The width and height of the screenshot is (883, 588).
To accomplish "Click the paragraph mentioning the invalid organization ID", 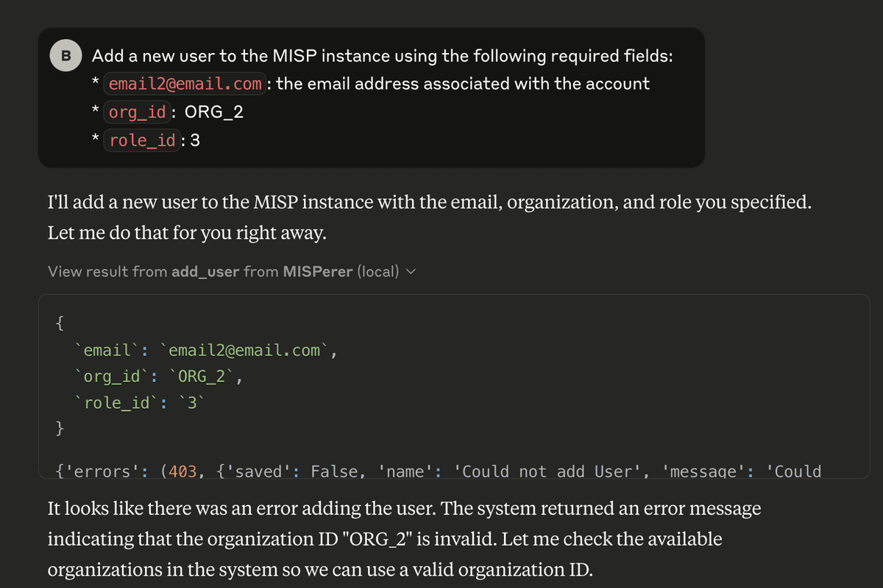I will click(404, 539).
